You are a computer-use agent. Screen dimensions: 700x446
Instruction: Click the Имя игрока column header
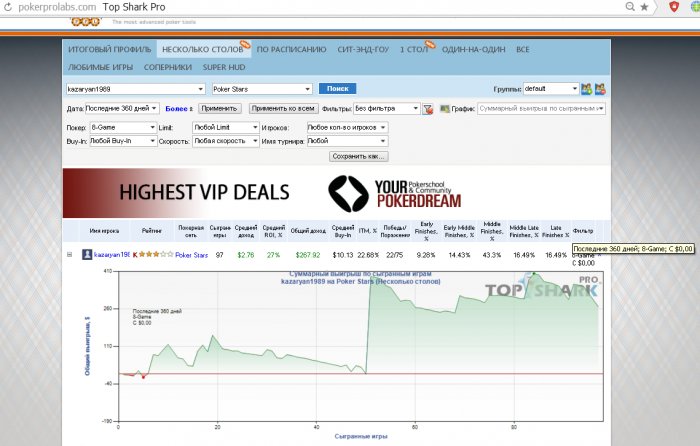[104, 231]
